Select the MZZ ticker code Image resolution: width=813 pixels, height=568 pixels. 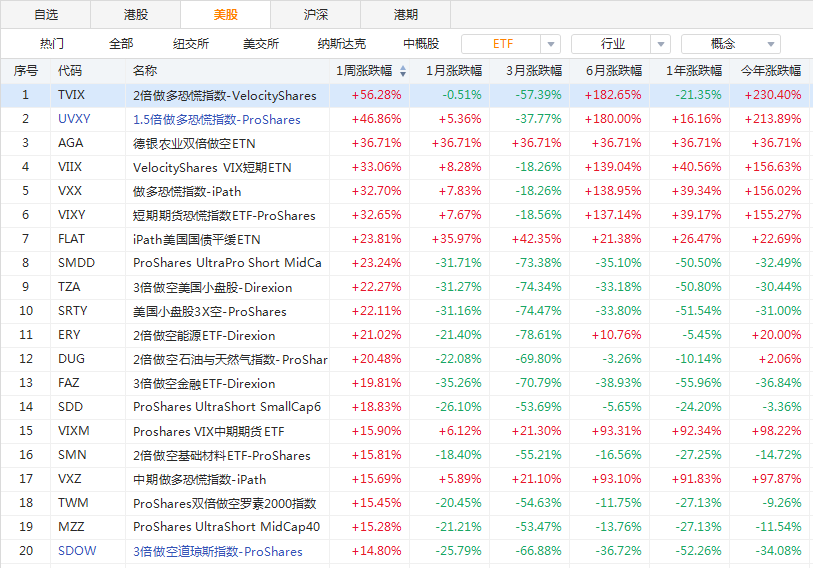click(71, 527)
